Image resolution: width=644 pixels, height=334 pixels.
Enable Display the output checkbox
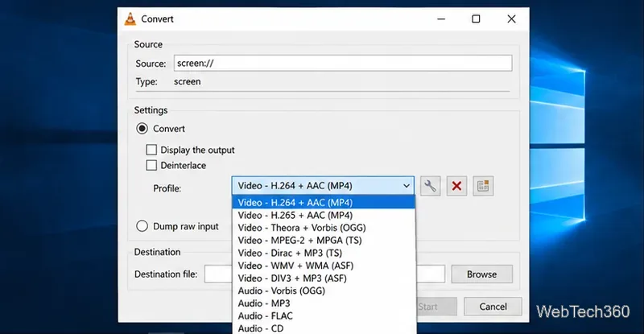151,150
